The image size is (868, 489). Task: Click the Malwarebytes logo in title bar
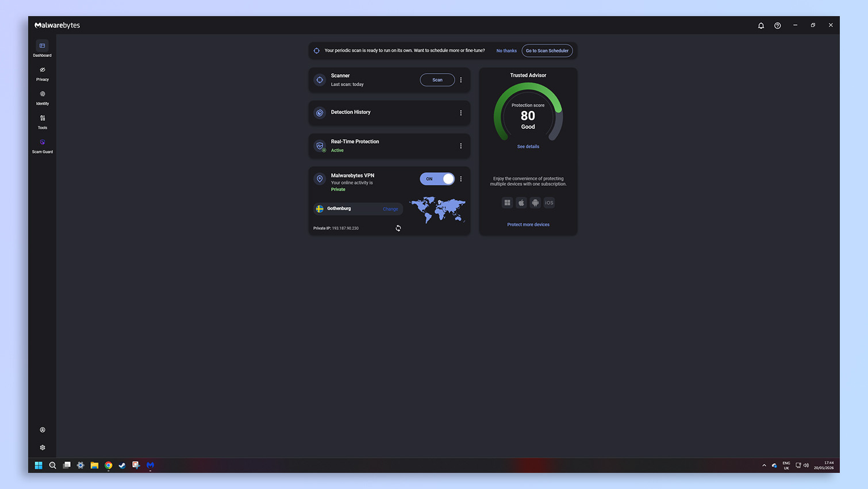coord(57,25)
